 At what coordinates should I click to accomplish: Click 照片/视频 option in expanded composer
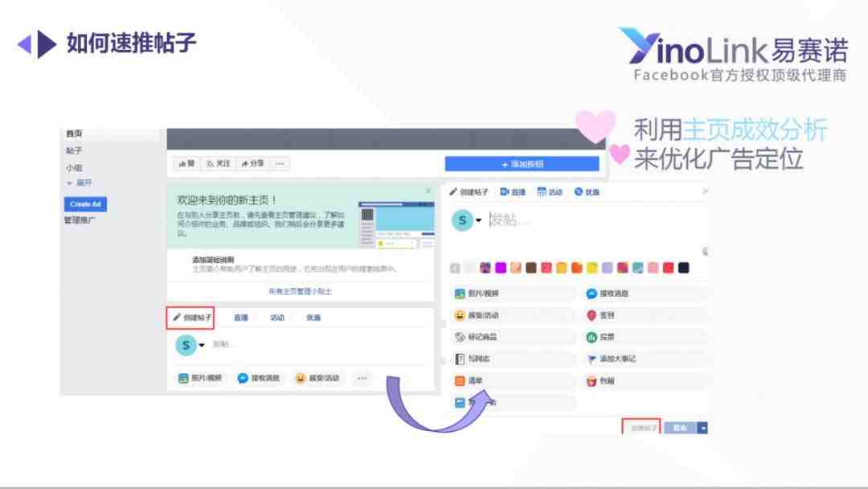[x=514, y=294]
